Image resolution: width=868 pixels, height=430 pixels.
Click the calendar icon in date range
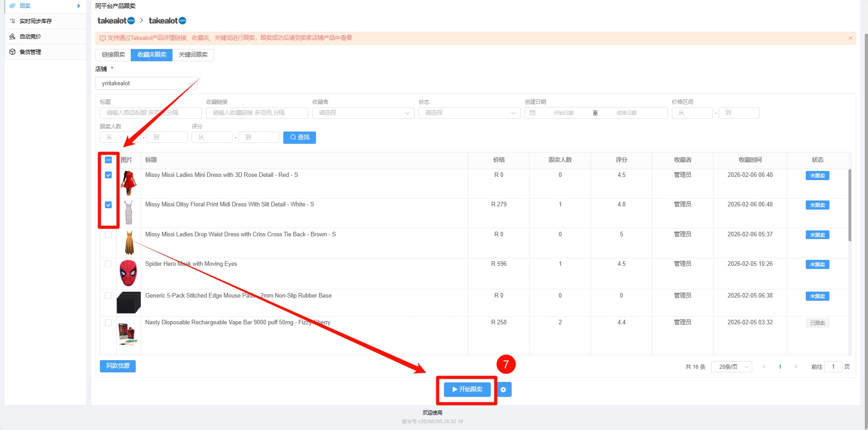[x=533, y=113]
